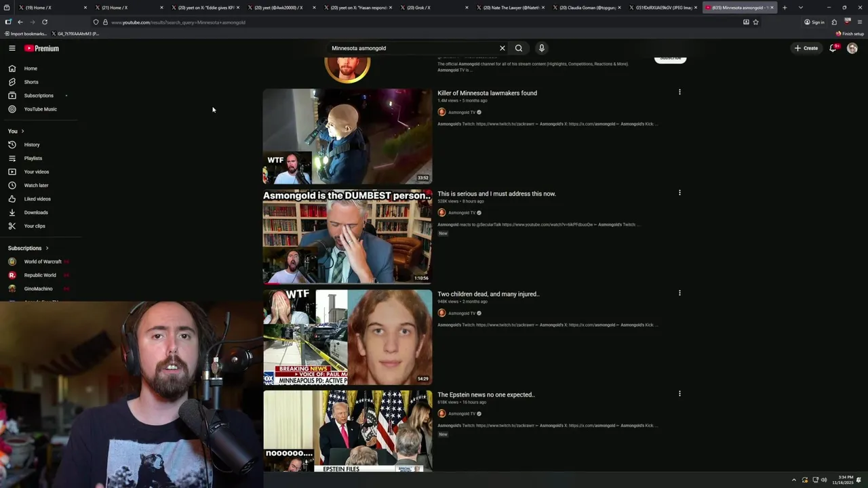
Task: Open the system volume control
Action: [824, 480]
